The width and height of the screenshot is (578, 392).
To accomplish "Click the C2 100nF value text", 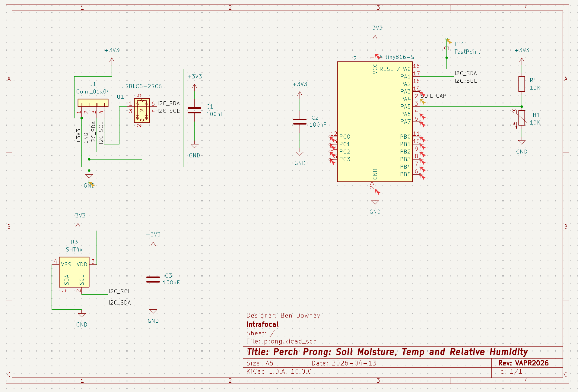I will coord(318,125).
